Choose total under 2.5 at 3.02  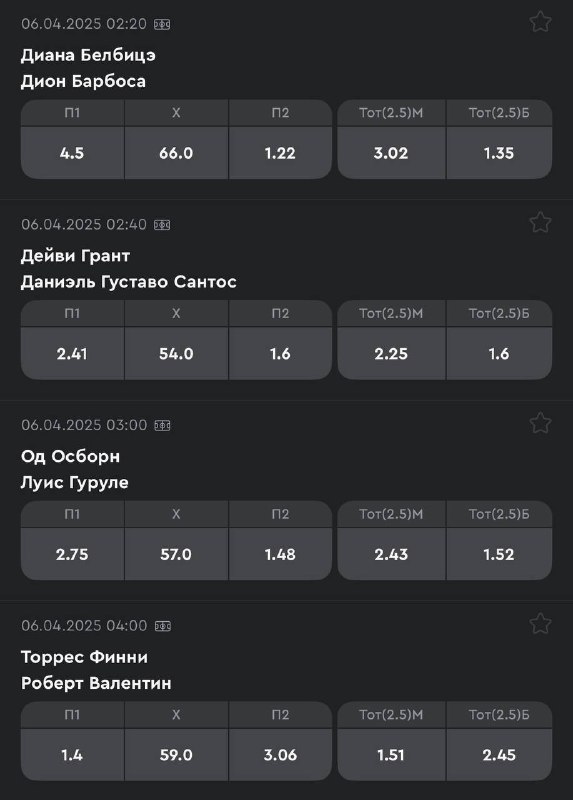[x=391, y=153]
